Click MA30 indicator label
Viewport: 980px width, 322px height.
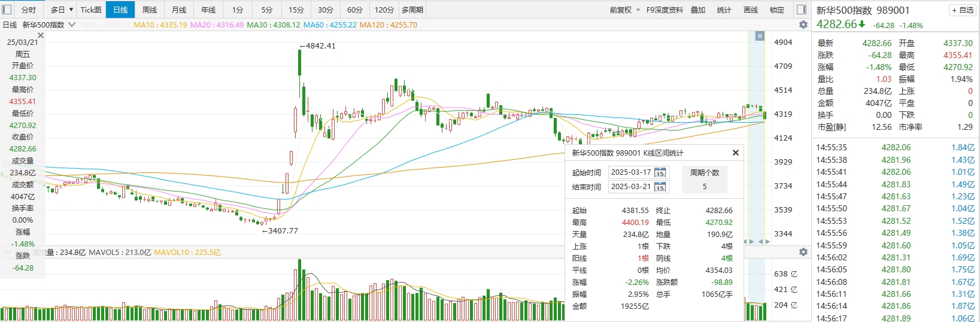click(274, 25)
